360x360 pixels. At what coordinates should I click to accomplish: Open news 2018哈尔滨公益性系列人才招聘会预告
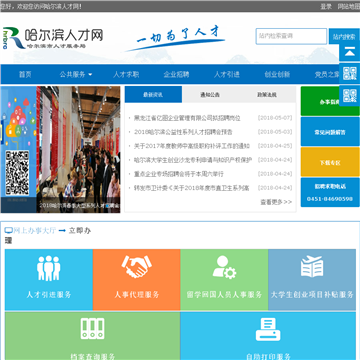click(x=183, y=132)
